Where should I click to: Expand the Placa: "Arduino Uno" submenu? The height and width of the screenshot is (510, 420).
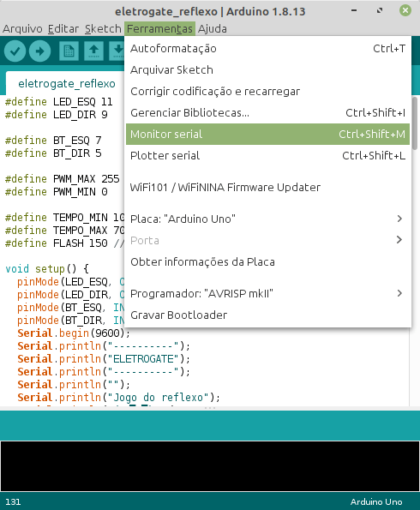[267, 219]
